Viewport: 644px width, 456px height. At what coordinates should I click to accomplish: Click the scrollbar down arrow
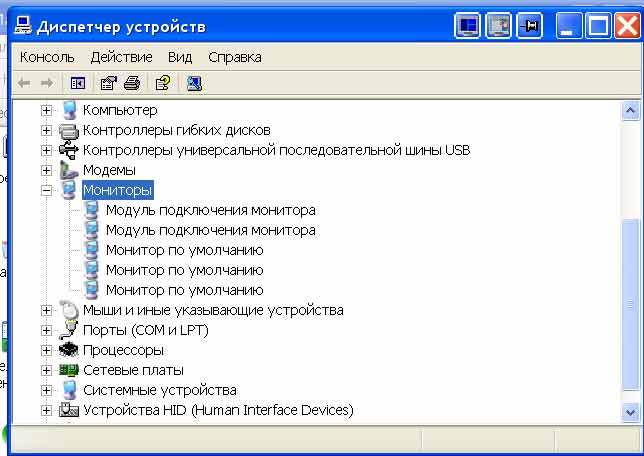630,411
